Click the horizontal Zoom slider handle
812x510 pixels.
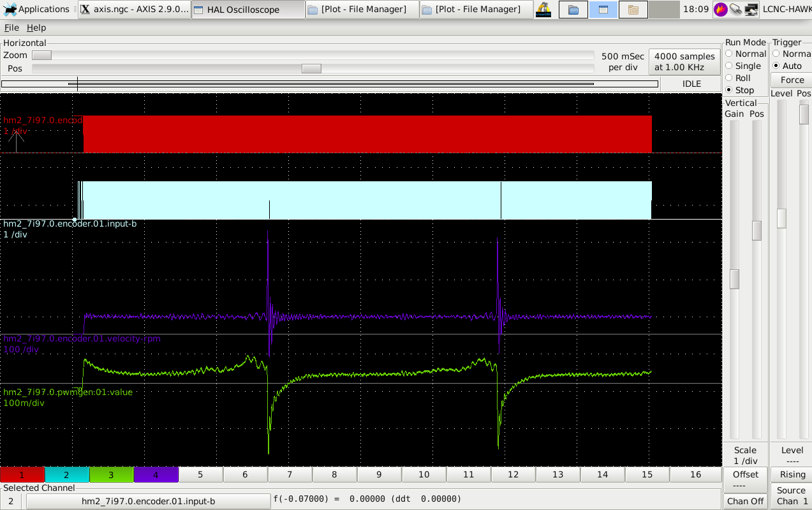pyautogui.click(x=41, y=56)
